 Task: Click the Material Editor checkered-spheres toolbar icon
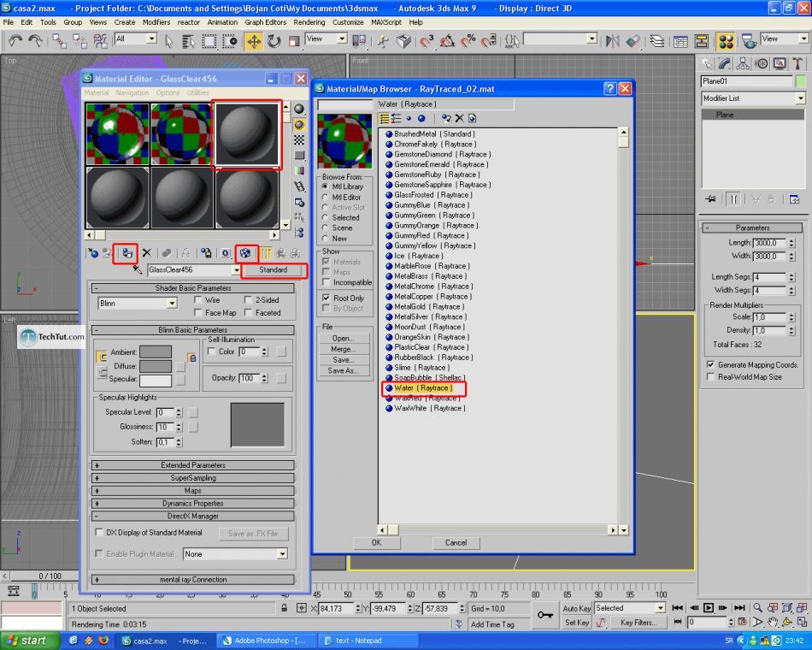[726, 41]
